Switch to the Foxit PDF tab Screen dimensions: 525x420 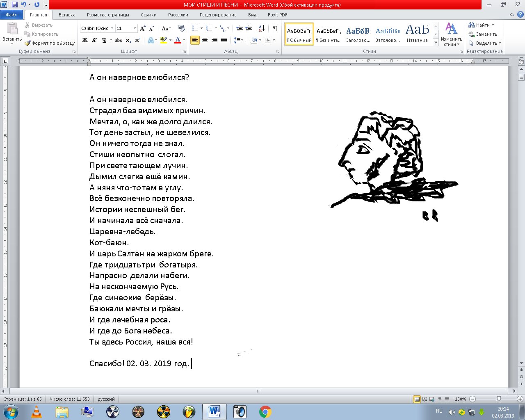[278, 15]
